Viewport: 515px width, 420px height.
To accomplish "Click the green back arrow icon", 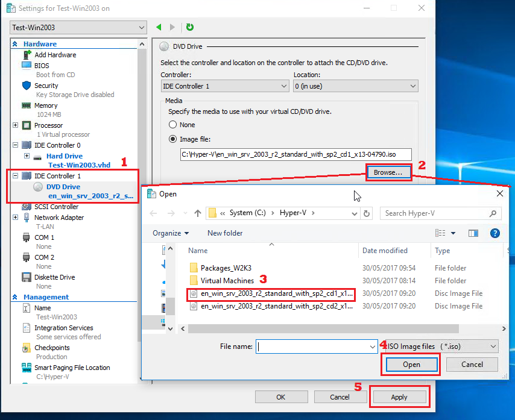I will tap(159, 27).
